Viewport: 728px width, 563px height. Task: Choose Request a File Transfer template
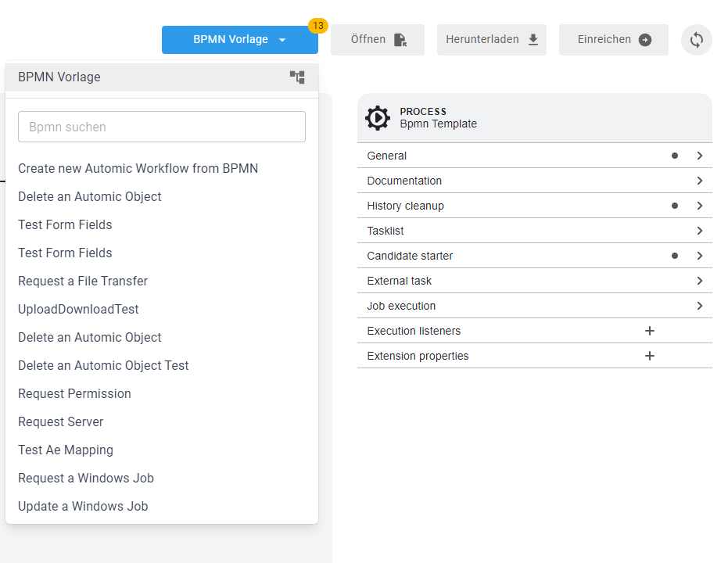[83, 281]
